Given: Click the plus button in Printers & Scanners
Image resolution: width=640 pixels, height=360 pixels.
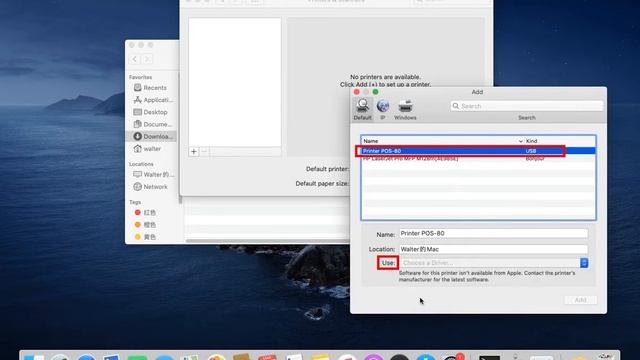Looking at the screenshot, I should (x=194, y=152).
